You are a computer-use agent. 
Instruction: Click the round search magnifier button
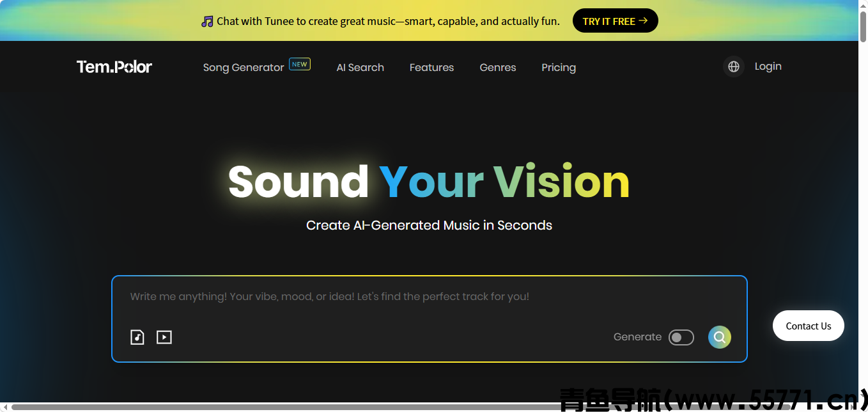(x=720, y=337)
